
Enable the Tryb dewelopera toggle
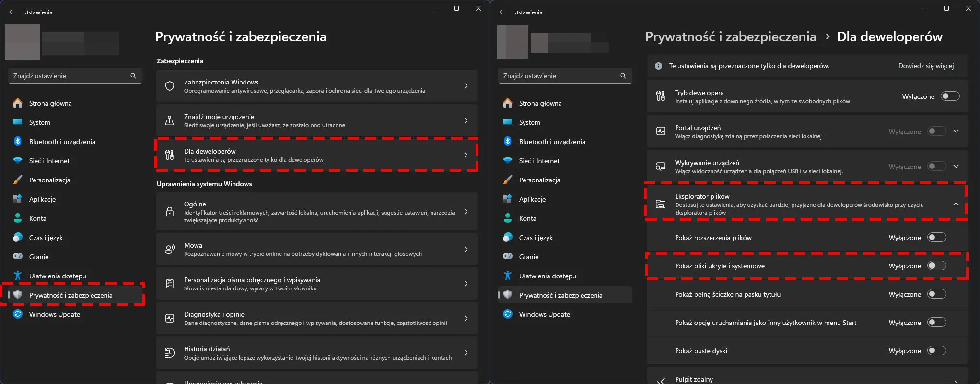[x=950, y=96]
